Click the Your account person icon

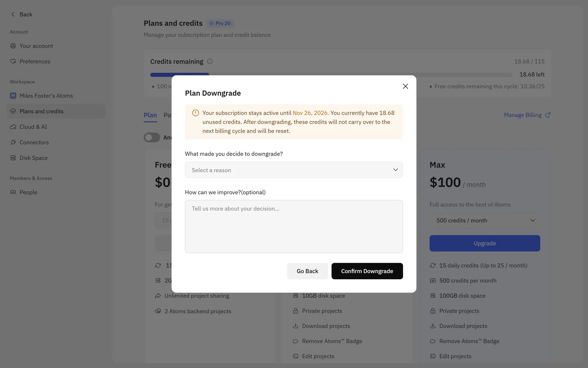13,46
